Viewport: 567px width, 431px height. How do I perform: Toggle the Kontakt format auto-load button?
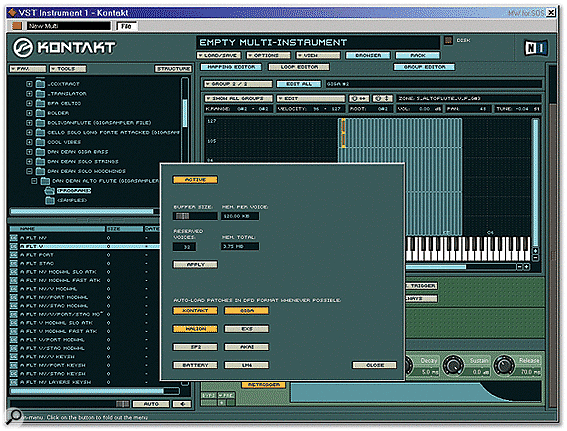(x=195, y=311)
